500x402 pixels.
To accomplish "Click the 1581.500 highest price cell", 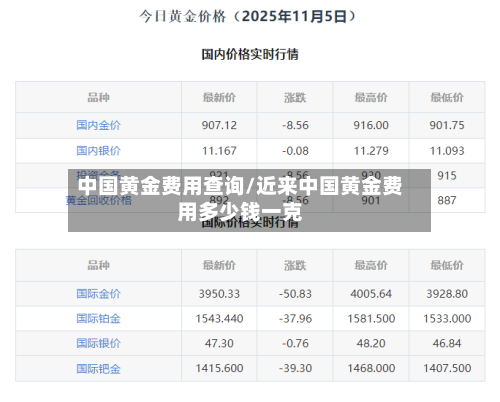I will point(371,318).
